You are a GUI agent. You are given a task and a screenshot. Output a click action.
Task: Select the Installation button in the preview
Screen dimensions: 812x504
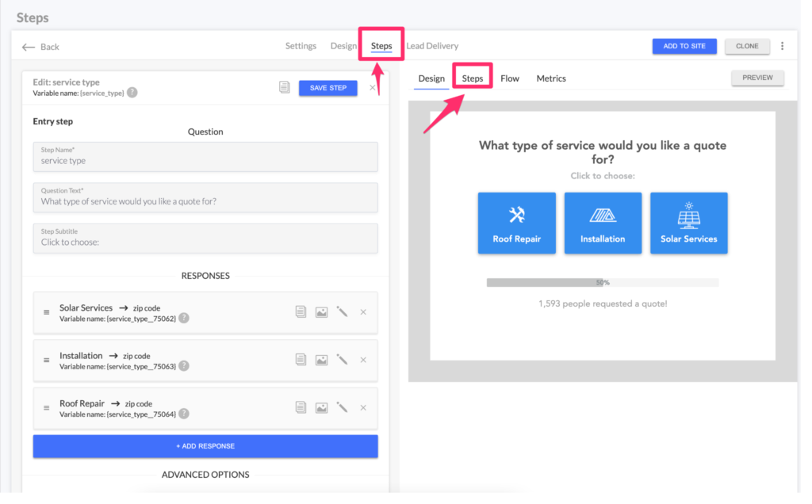click(603, 223)
